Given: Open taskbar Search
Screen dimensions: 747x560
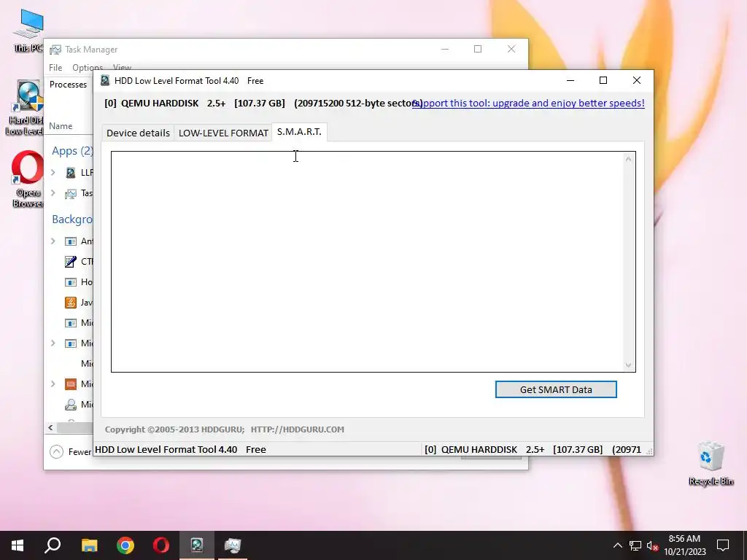Looking at the screenshot, I should click(x=53, y=545).
